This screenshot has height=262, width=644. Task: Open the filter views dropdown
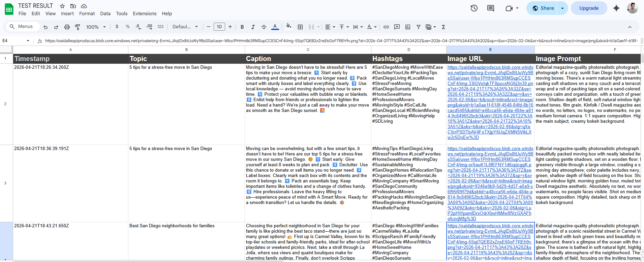pyautogui.click(x=431, y=27)
